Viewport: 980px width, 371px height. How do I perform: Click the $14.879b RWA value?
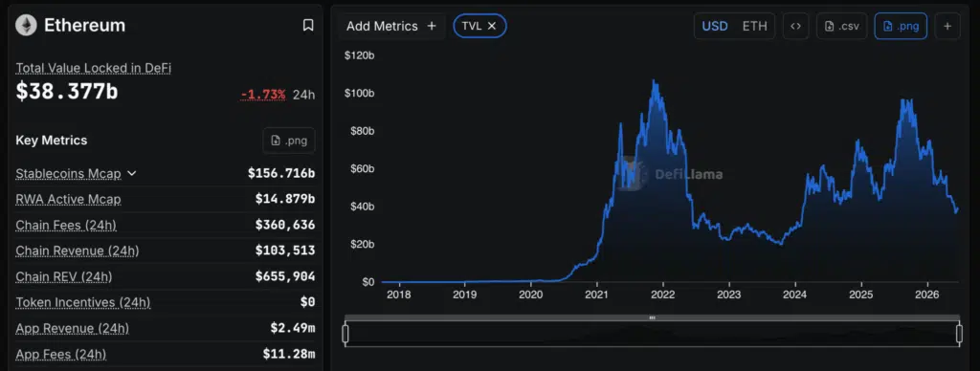[x=285, y=199]
